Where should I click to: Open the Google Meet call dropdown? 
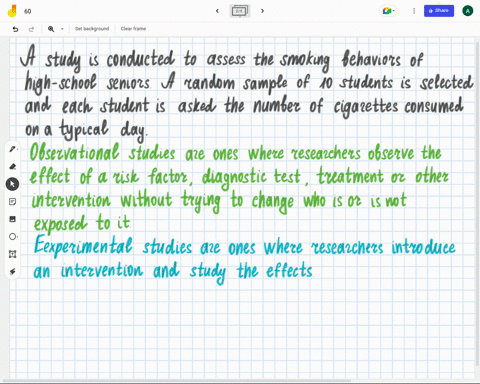tap(388, 11)
